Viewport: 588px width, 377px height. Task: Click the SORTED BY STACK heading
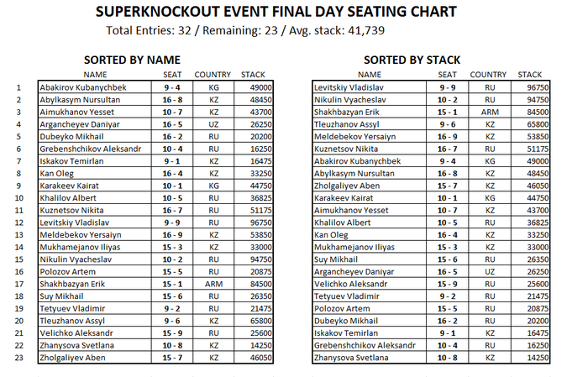(412, 60)
